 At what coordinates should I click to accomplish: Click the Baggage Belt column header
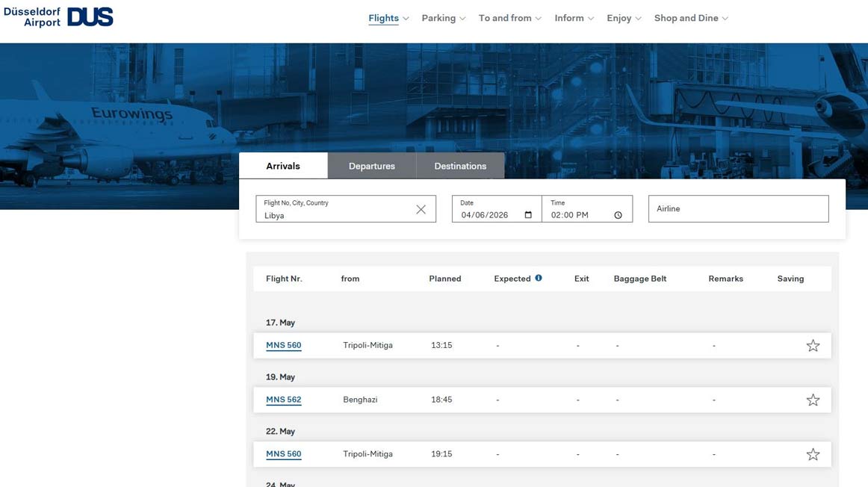[x=640, y=279]
